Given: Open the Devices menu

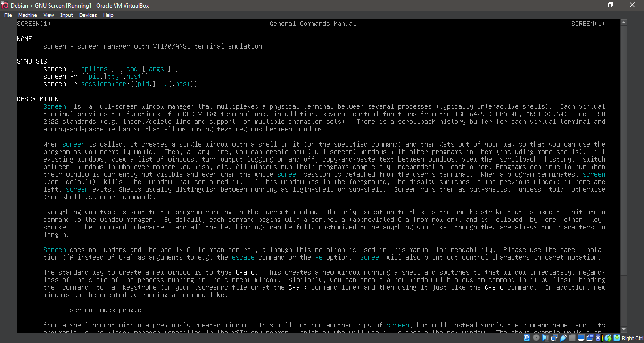Looking at the screenshot, I should point(88,15).
